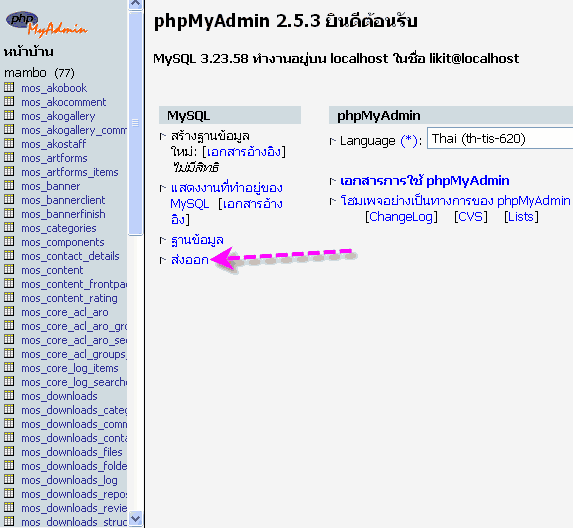Image resolution: width=573 pixels, height=528 pixels.
Task: Open the mos_artforms_items table
Action: (x=70, y=172)
